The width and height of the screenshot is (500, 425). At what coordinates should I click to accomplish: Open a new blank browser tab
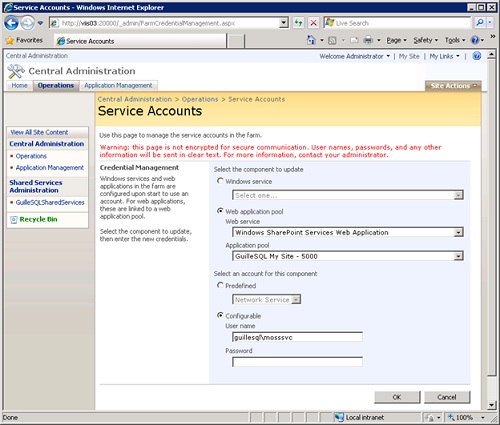(x=236, y=41)
